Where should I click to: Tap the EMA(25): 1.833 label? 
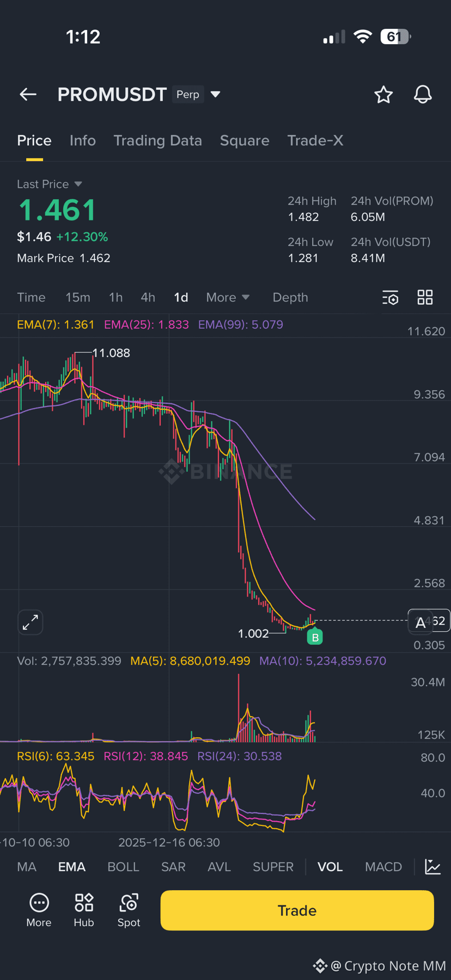pos(147,325)
